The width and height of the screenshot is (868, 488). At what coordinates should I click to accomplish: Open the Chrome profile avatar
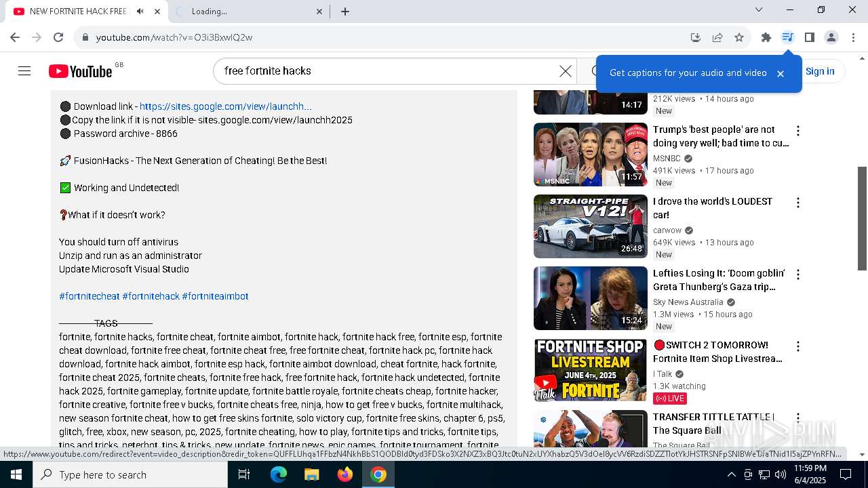[x=831, y=37]
